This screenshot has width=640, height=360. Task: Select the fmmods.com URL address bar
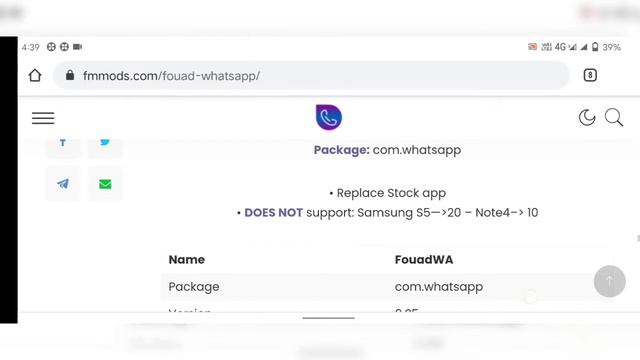tap(311, 76)
